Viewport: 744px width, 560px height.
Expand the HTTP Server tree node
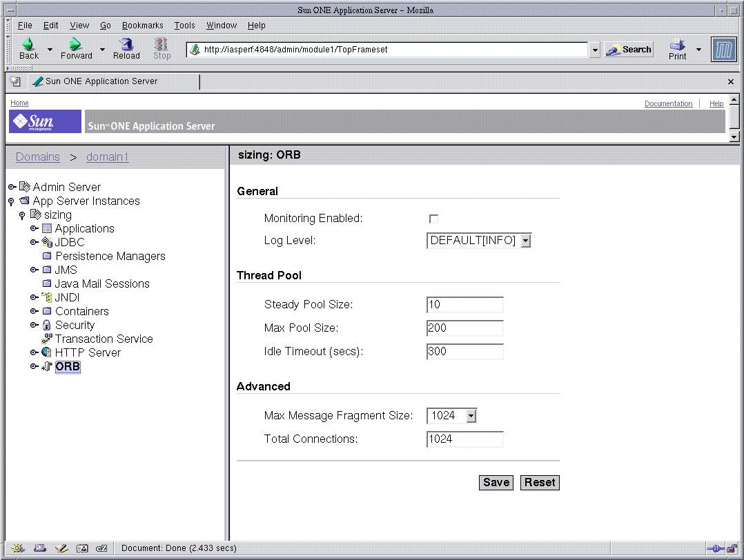(x=35, y=352)
